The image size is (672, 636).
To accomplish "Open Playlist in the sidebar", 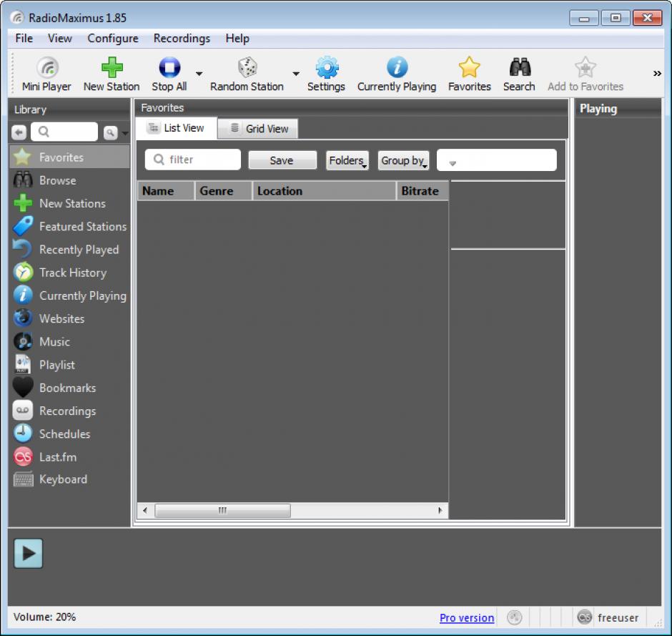I will [69, 365].
